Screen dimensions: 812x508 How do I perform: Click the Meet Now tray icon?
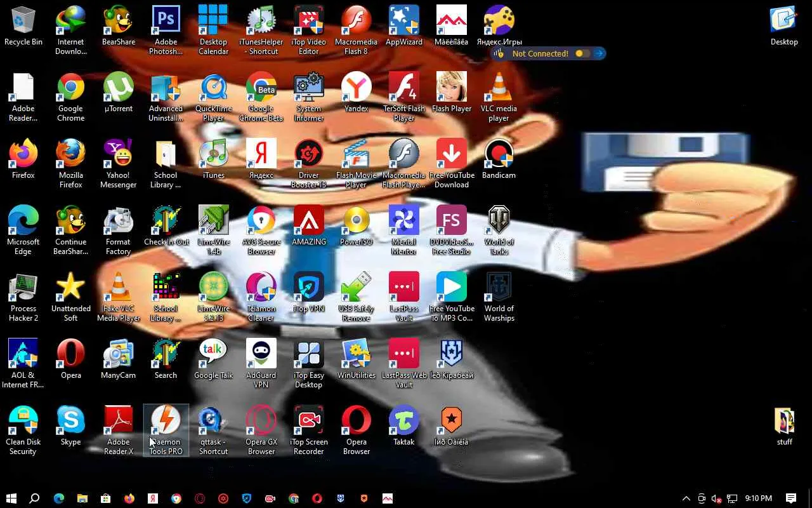click(x=702, y=498)
